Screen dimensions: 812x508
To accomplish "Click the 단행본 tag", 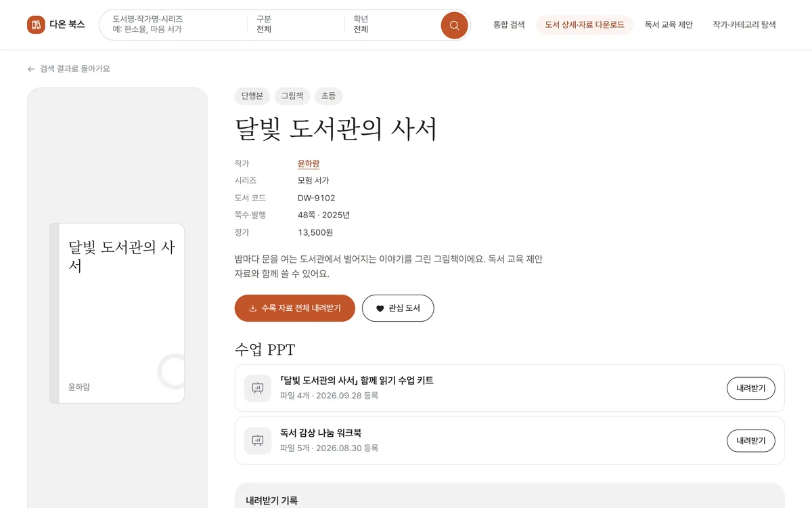I will pyautogui.click(x=252, y=96).
